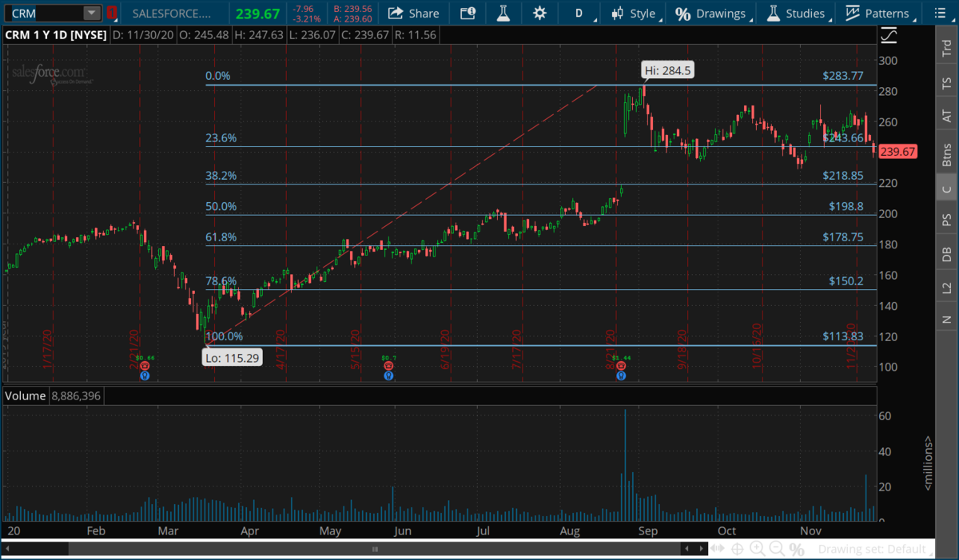Viewport: 959px width, 560px height.
Task: Click the red symbol link icon beside CRM
Action: click(112, 13)
